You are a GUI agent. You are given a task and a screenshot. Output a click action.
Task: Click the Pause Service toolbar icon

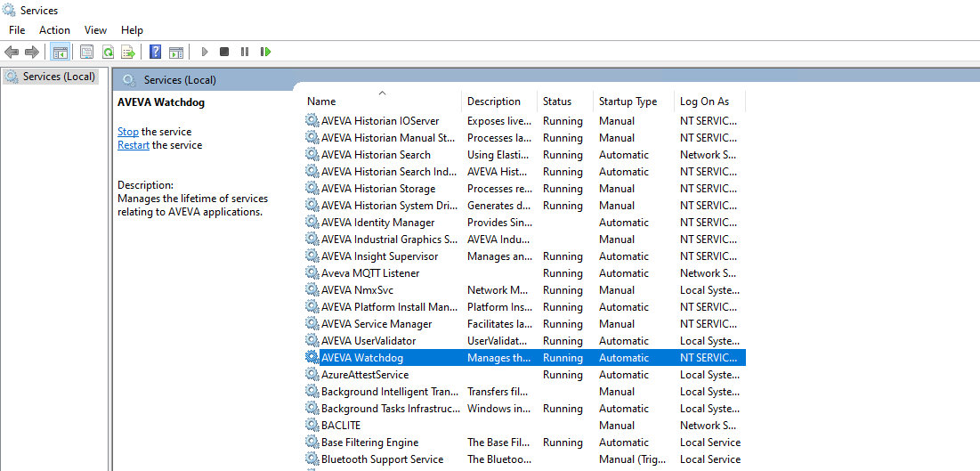245,52
